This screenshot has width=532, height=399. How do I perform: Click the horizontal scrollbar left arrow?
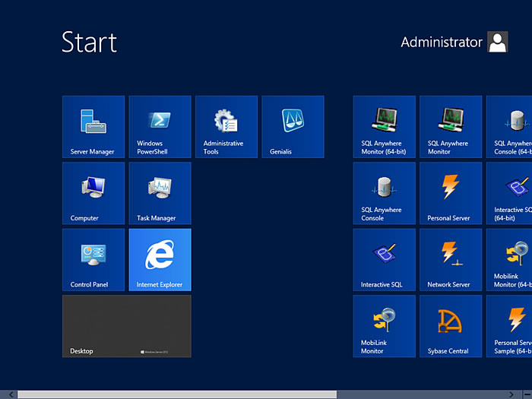coord(11,394)
